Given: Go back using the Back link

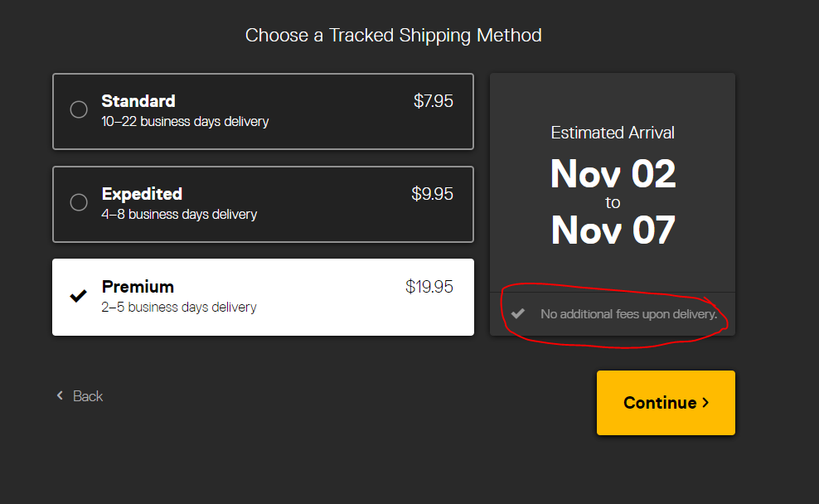Looking at the screenshot, I should pyautogui.click(x=87, y=396).
